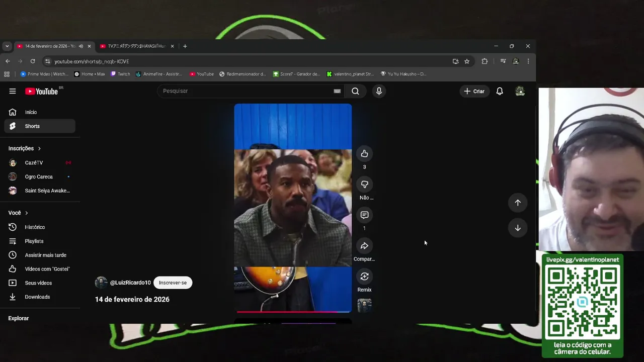Screen dimensions: 644x362
Task: Open Yu Yu Hakusho bookmark
Action: [404, 74]
